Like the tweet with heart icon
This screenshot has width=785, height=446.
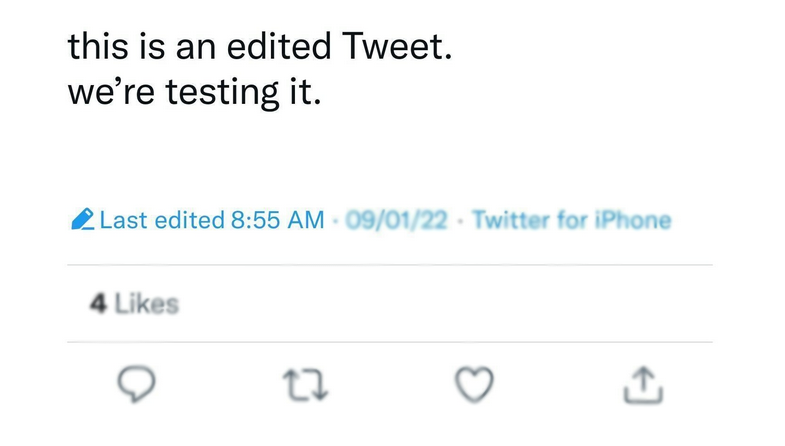click(474, 384)
